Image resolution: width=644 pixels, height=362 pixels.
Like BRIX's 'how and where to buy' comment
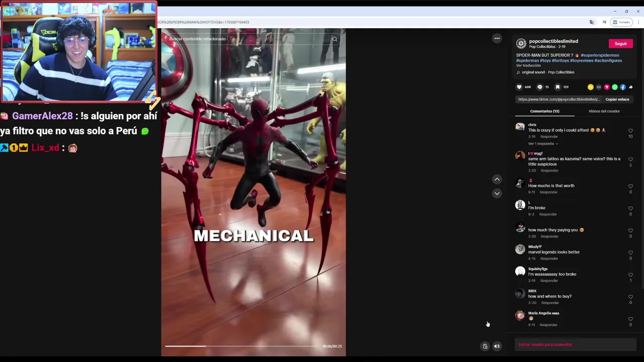pos(630,297)
